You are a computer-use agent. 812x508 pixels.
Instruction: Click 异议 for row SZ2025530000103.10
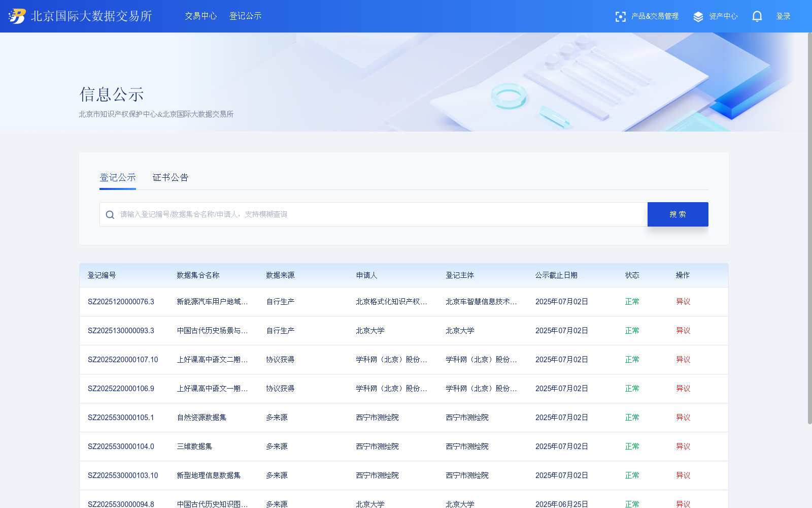(683, 475)
